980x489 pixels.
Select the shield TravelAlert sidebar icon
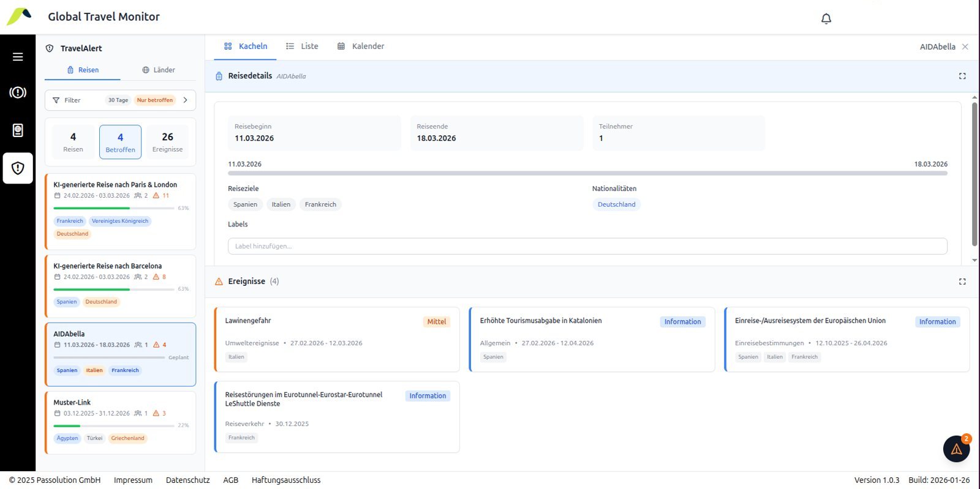pos(18,168)
